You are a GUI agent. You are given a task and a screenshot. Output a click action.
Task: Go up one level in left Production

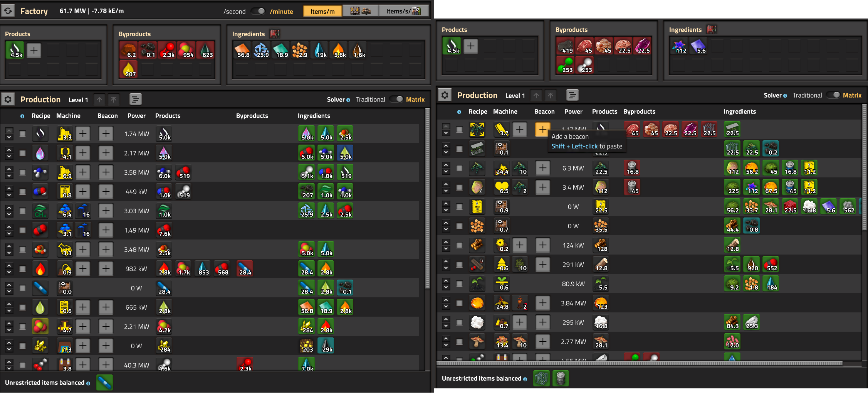click(x=99, y=100)
